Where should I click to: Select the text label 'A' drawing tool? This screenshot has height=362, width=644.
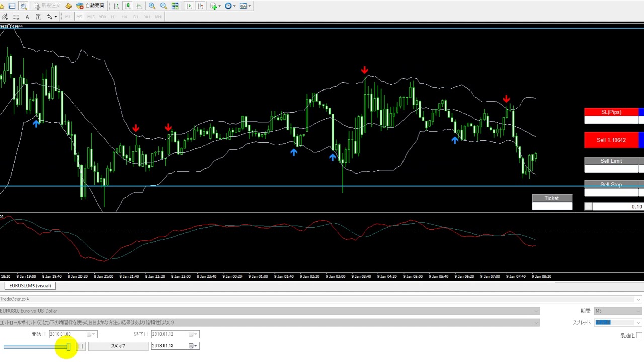click(x=27, y=17)
